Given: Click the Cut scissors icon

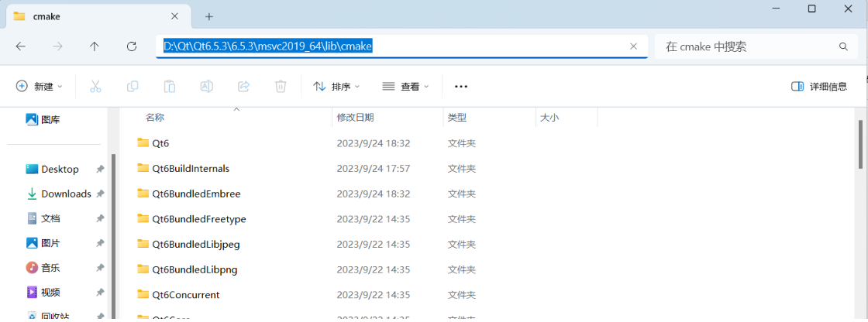Looking at the screenshot, I should (x=95, y=87).
